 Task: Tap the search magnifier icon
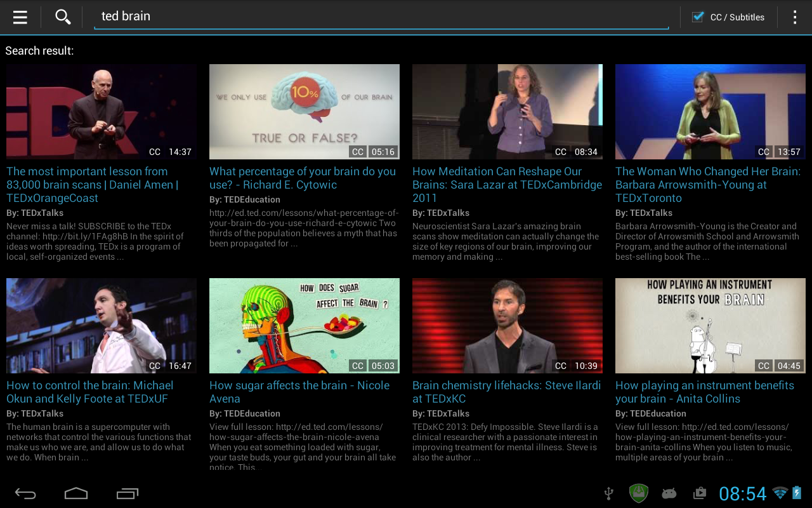[62, 17]
